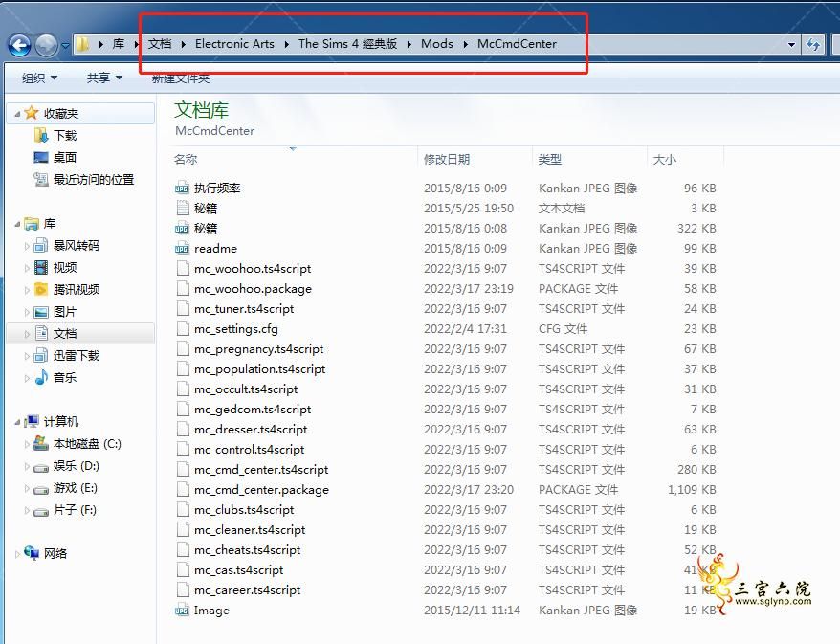Collapse the 库 tree section
The image size is (840, 644).
17,224
